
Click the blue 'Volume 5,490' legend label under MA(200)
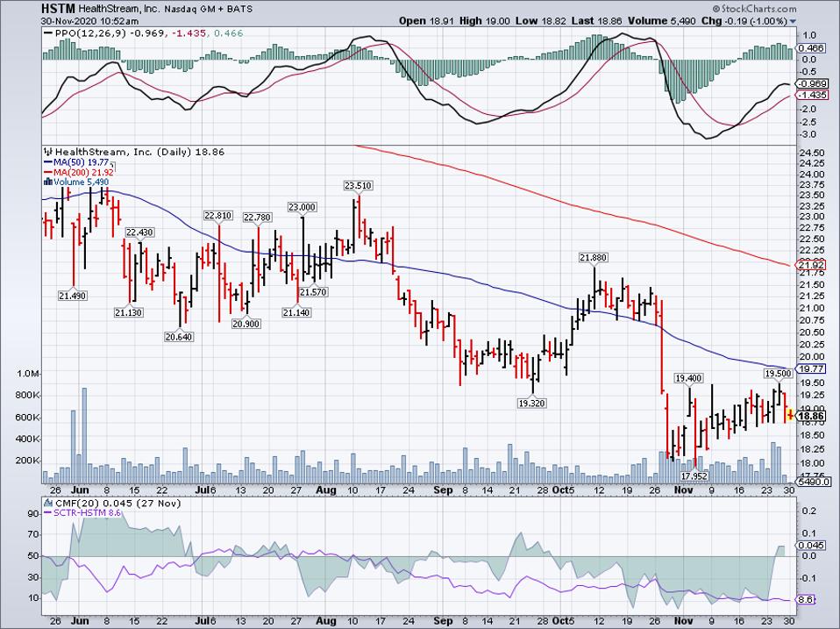(81, 182)
